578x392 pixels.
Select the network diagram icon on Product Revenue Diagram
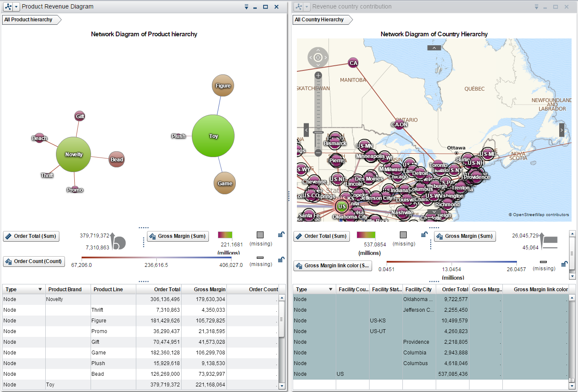click(x=7, y=7)
